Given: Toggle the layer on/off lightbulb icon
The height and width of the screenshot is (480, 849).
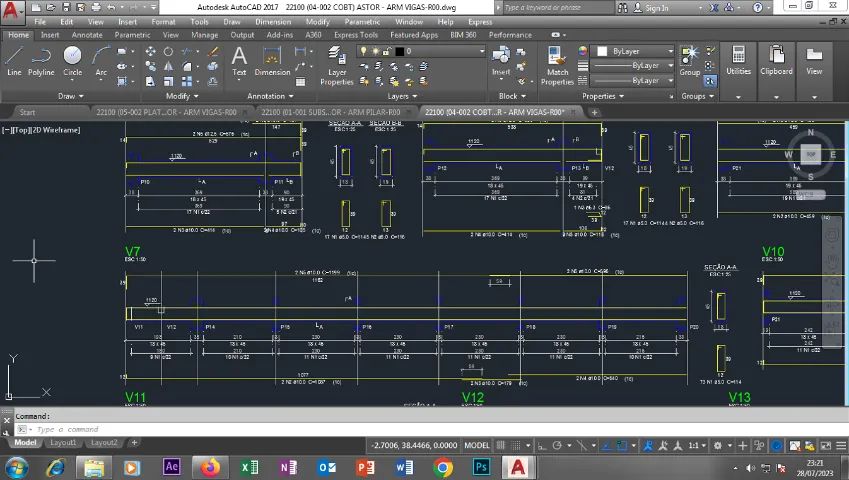Looking at the screenshot, I should [364, 51].
